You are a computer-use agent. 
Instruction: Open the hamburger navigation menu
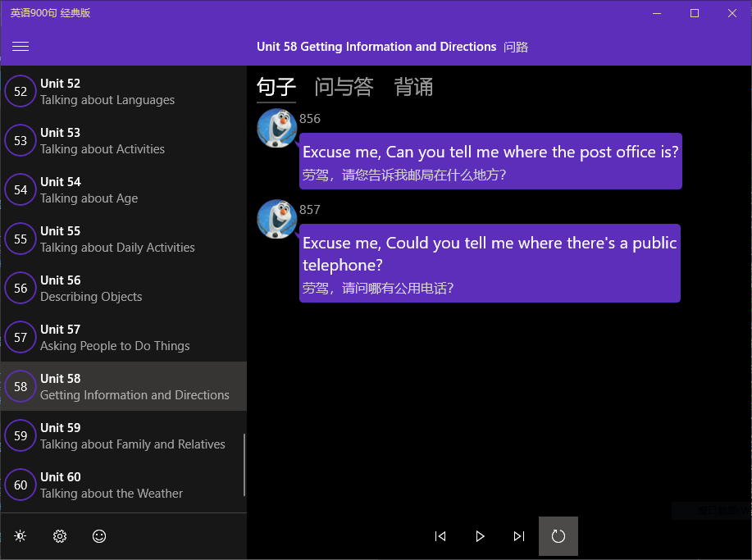(21, 47)
